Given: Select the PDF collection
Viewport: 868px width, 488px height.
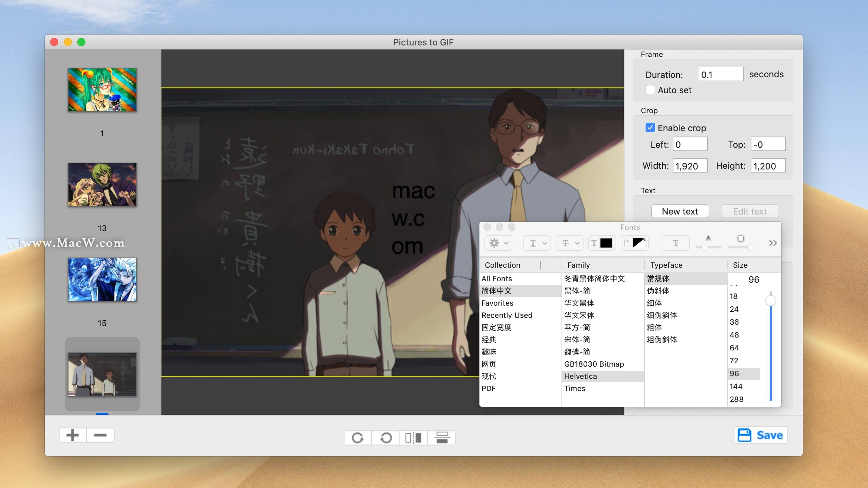Looking at the screenshot, I should coord(520,388).
